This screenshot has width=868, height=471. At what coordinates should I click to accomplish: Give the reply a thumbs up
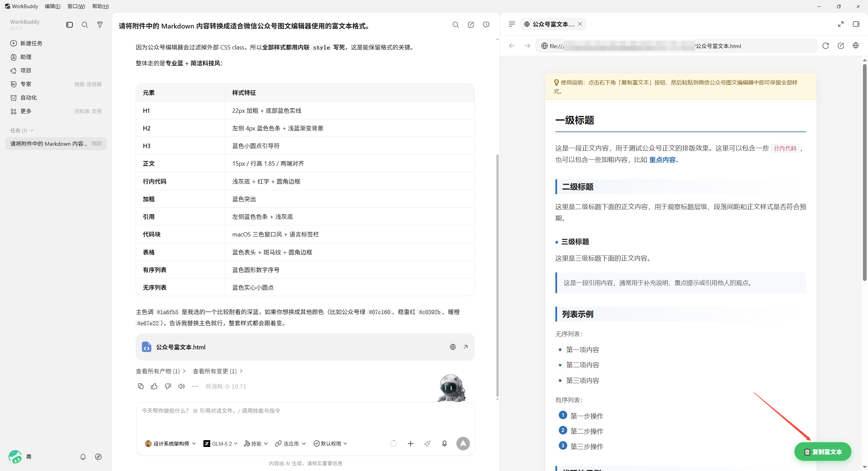pyautogui.click(x=154, y=386)
